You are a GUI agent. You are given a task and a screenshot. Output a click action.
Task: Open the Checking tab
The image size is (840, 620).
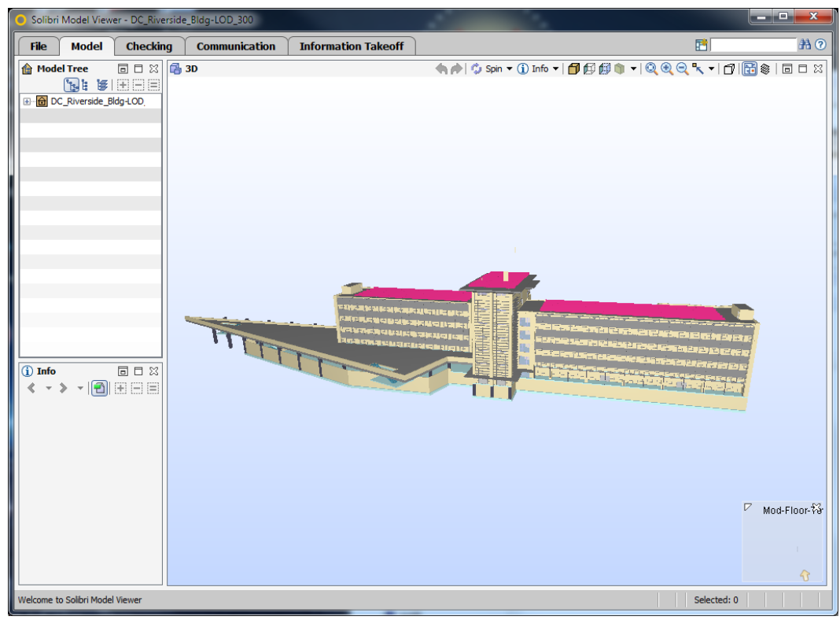[x=149, y=46]
